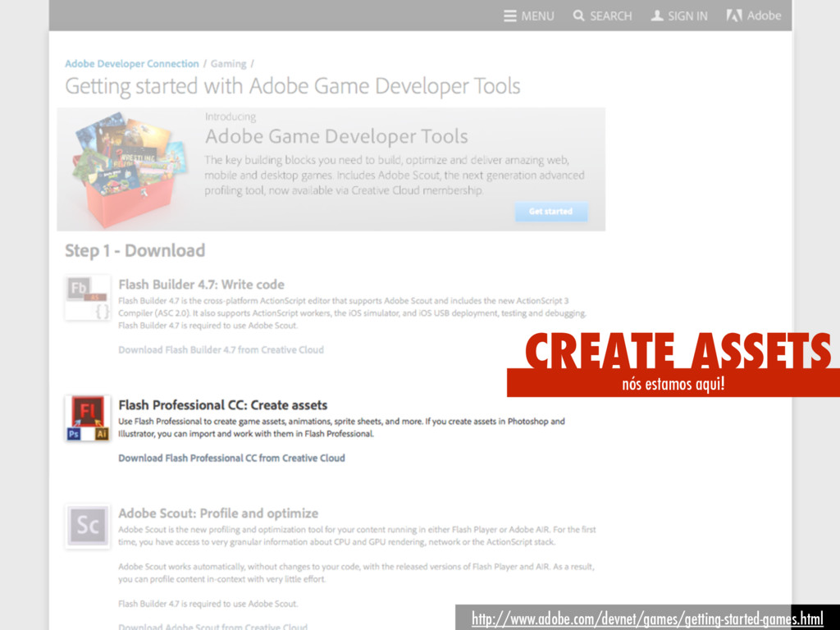Open Adobe Developer Connection breadcrumb link
Image resolution: width=840 pixels, height=630 pixels.
coord(132,64)
